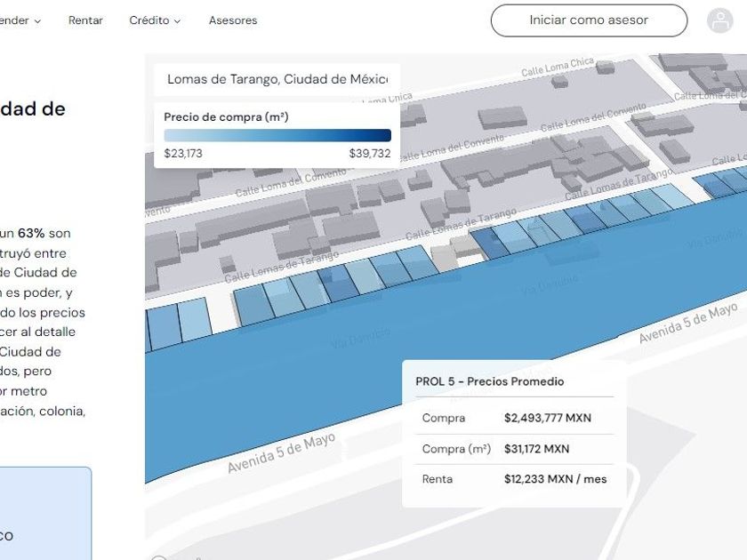Click the $31,172 MXN per m² value

(536, 449)
